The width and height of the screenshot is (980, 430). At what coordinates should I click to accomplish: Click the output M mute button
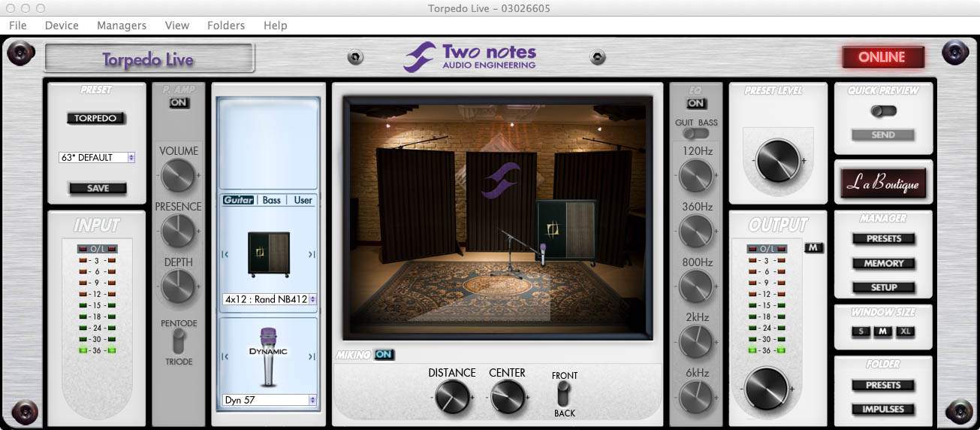(x=813, y=247)
